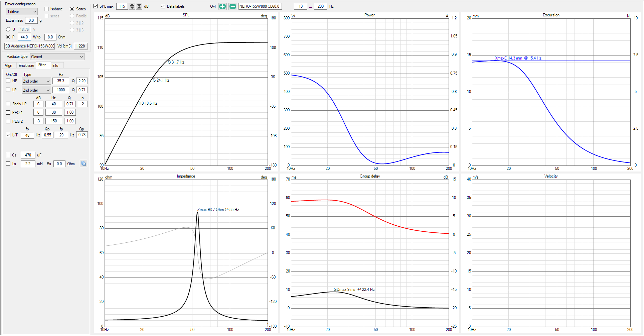
Task: Click the Cs value field 470 uF
Action: (x=28, y=155)
